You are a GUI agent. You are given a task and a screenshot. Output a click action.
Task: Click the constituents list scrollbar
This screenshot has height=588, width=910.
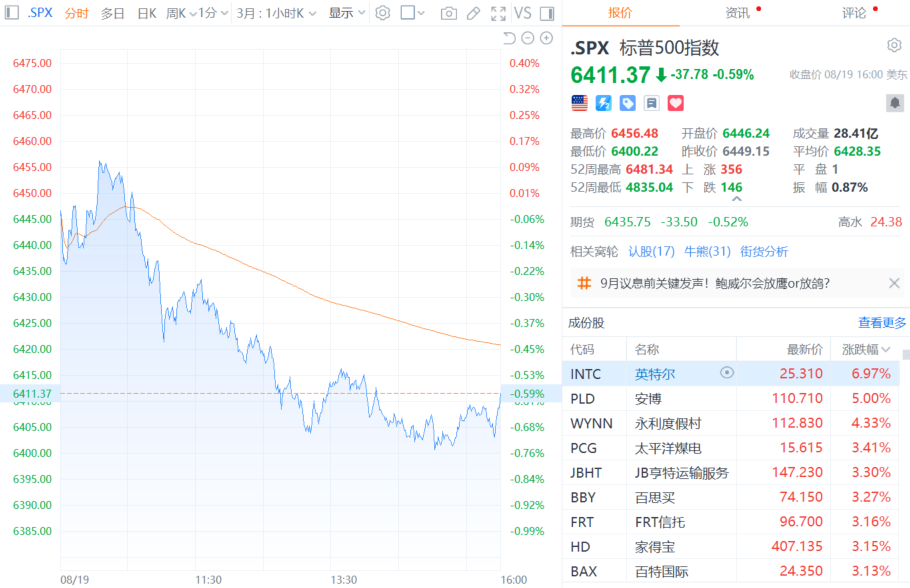pyautogui.click(x=905, y=354)
